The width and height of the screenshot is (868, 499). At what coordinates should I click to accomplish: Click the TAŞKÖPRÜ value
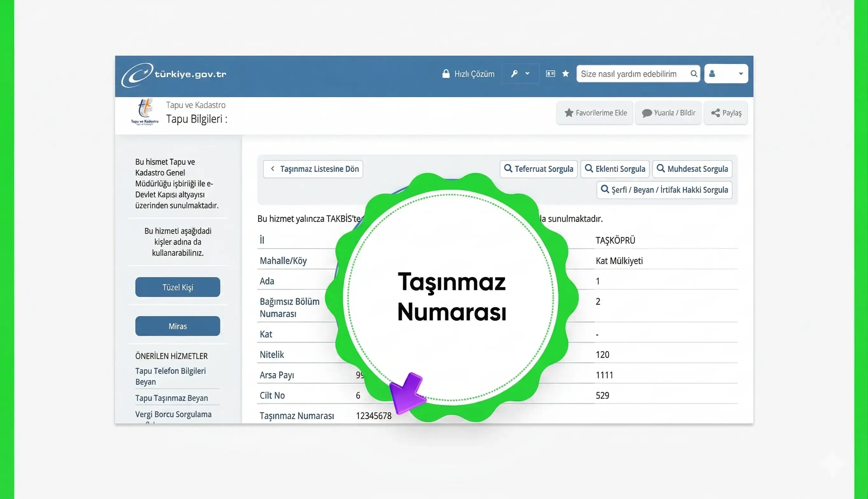tap(615, 240)
